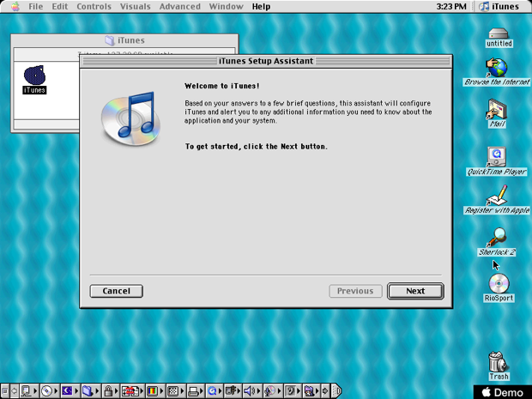This screenshot has width=532, height=399.
Task: Click the Next button in Setup Assistant
Action: coord(415,291)
